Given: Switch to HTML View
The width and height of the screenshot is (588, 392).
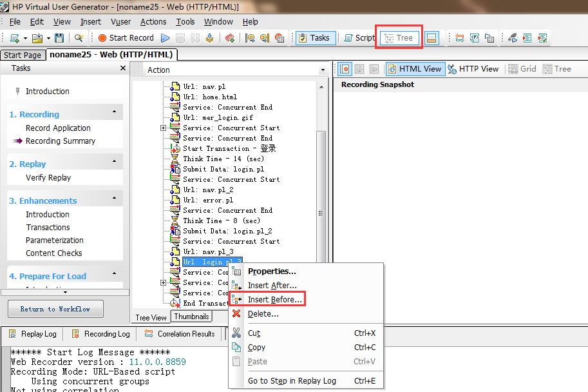Looking at the screenshot, I should [415, 69].
